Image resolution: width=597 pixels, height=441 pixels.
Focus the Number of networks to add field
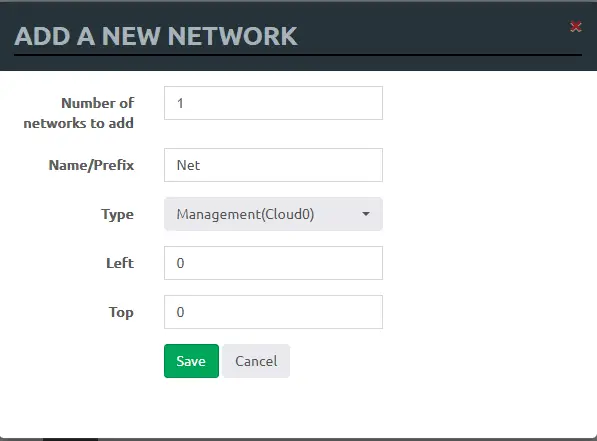point(273,103)
